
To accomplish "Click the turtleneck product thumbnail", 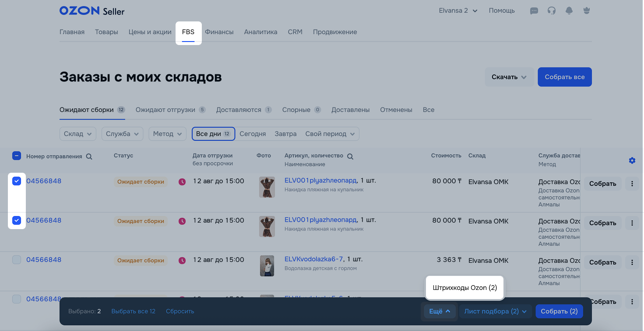I will tap(267, 266).
